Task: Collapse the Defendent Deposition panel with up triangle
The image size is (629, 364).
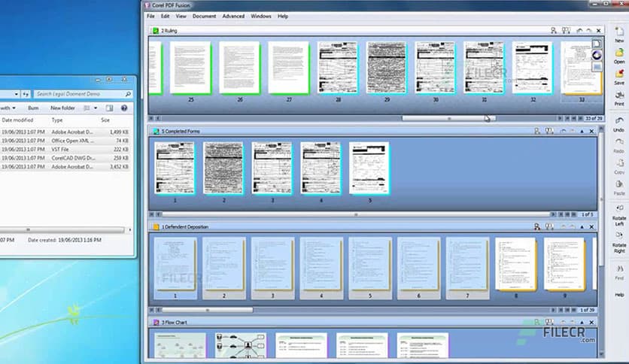Action: click(x=582, y=227)
